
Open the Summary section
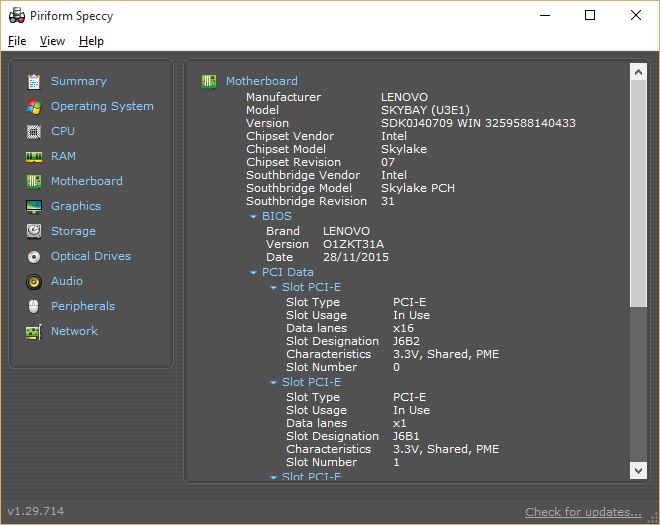click(79, 81)
